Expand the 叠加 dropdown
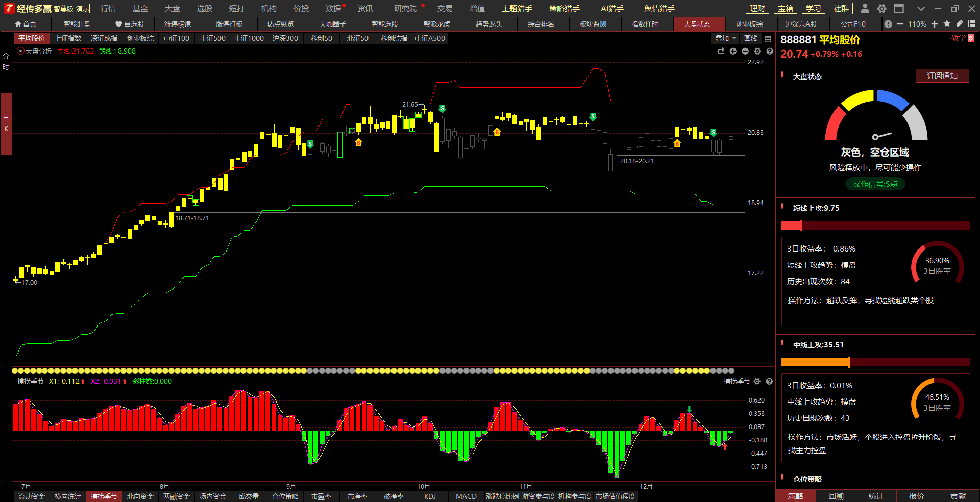 [x=725, y=39]
